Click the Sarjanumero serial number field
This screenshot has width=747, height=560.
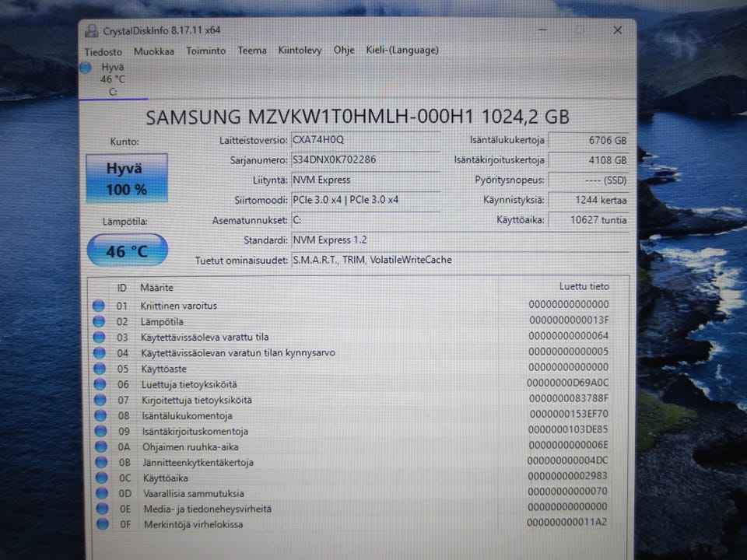pos(366,160)
